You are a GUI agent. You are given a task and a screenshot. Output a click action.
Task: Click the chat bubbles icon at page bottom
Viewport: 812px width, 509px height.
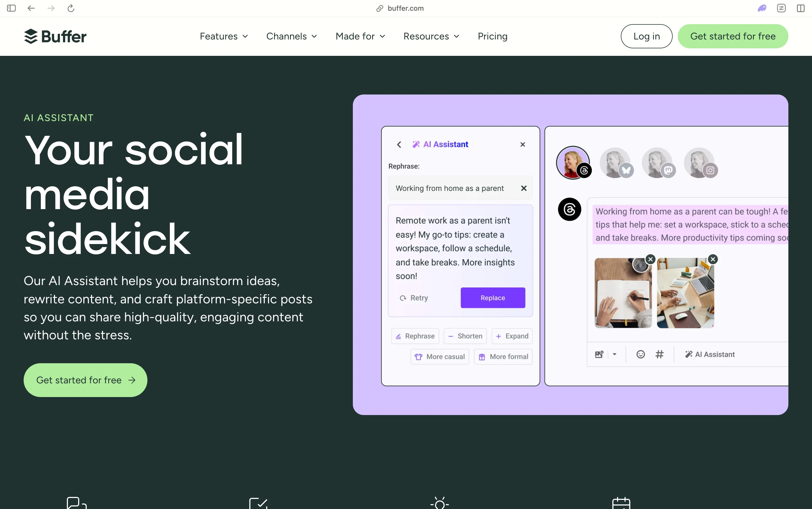[x=77, y=503]
